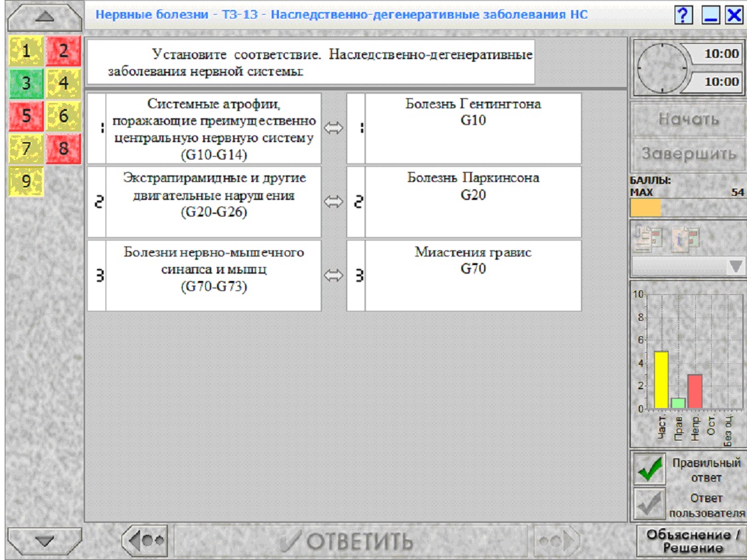Select left cell Экстрапирамидные и другие двигательные нарушения
747x560 pixels.
click(213, 202)
